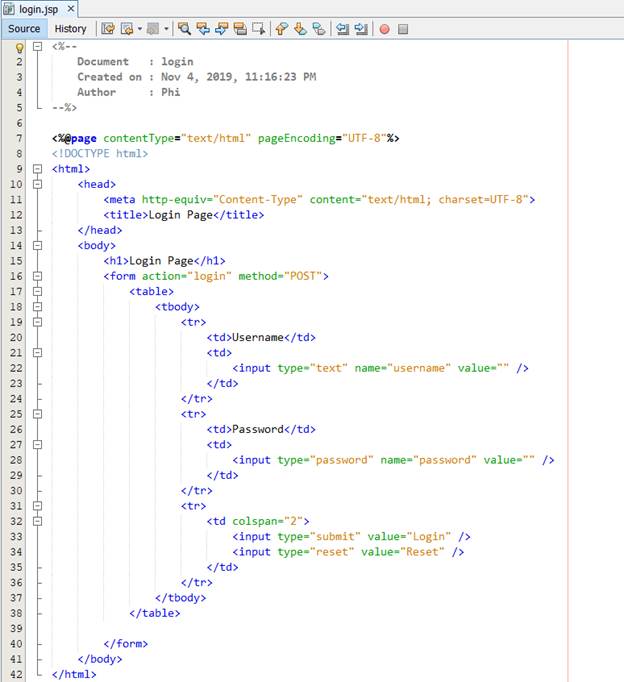Collapse the <td> fold at line 27

pos(38,445)
